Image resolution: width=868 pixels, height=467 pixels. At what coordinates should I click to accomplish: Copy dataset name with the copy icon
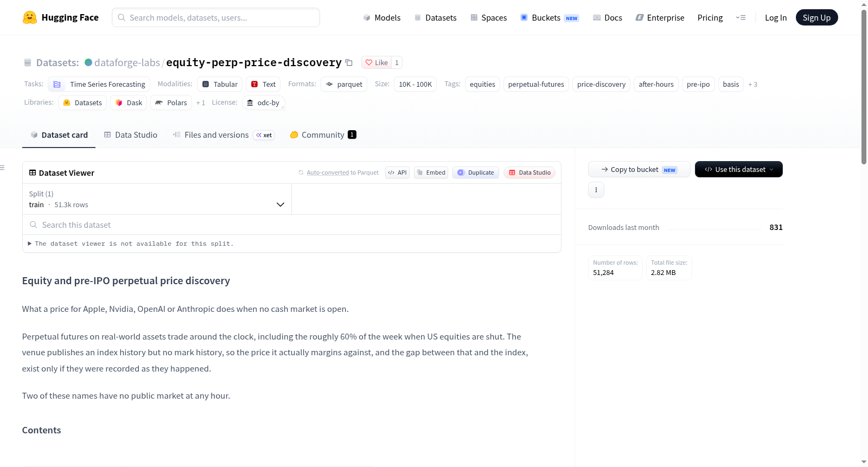click(x=349, y=63)
